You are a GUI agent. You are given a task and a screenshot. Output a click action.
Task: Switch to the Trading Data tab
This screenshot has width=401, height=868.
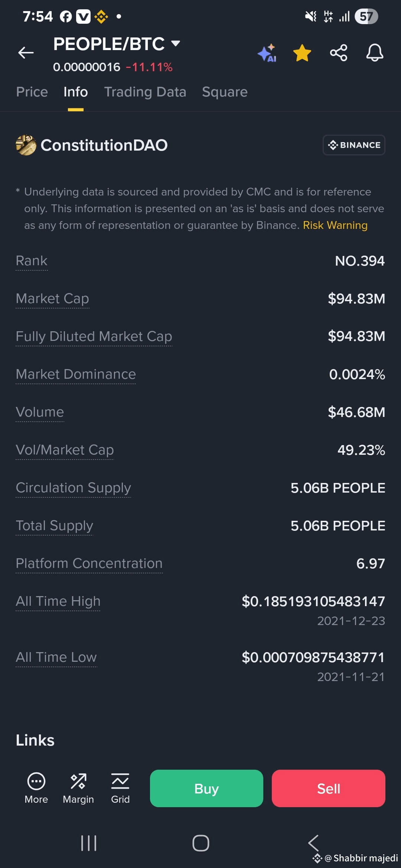(x=145, y=92)
